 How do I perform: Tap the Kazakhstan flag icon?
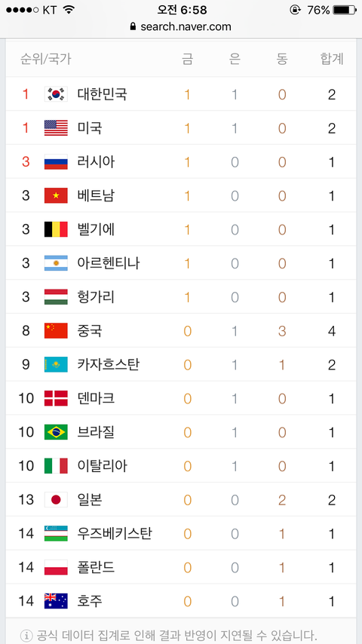[x=56, y=364]
